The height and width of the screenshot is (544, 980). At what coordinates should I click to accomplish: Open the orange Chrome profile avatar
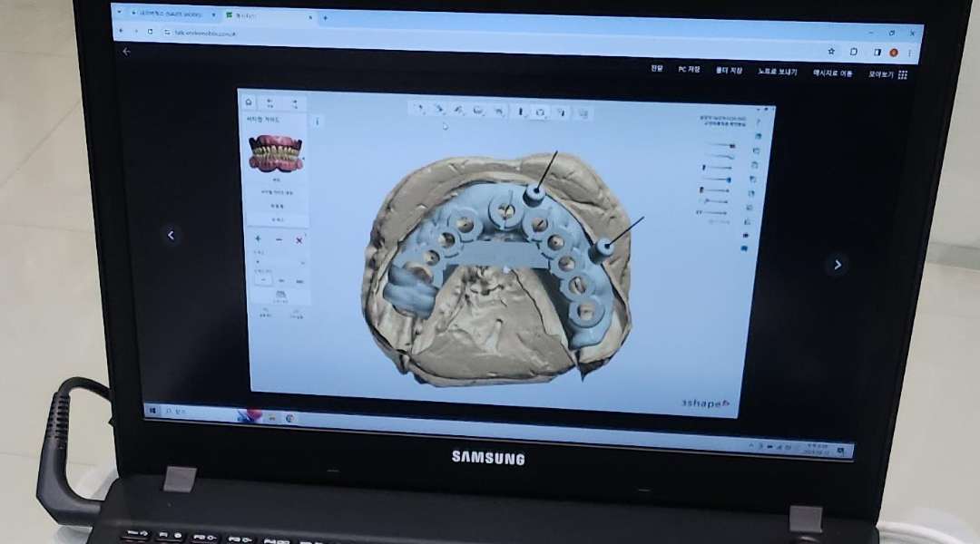894,53
